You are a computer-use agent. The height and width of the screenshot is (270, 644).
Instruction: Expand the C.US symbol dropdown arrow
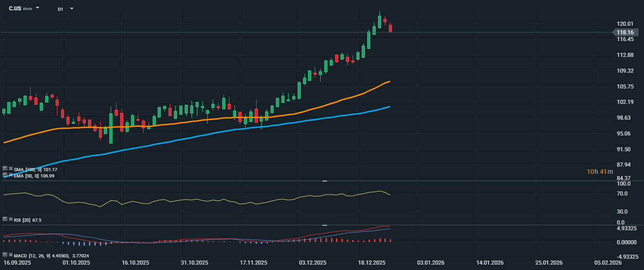click(x=37, y=8)
